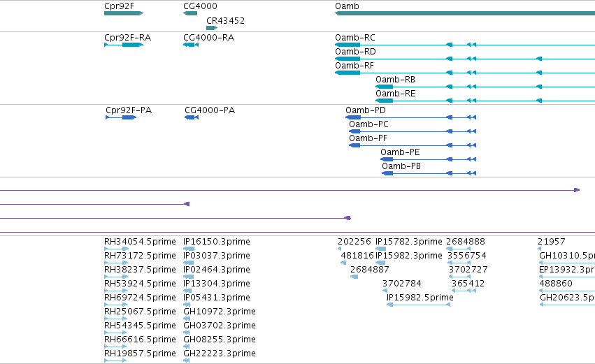
Task: Click EST IP13304.3prime
Action: (217, 284)
